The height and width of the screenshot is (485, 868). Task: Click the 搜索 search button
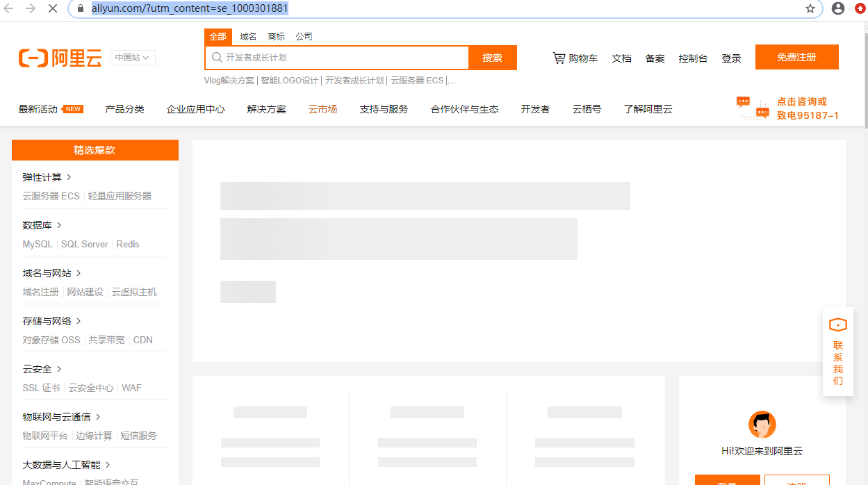point(493,58)
